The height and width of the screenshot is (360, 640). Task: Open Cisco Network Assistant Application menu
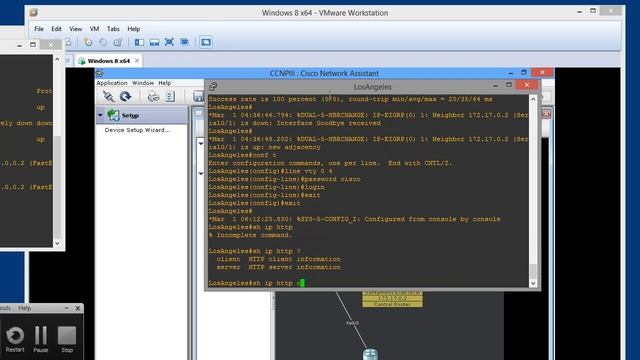tap(112, 83)
